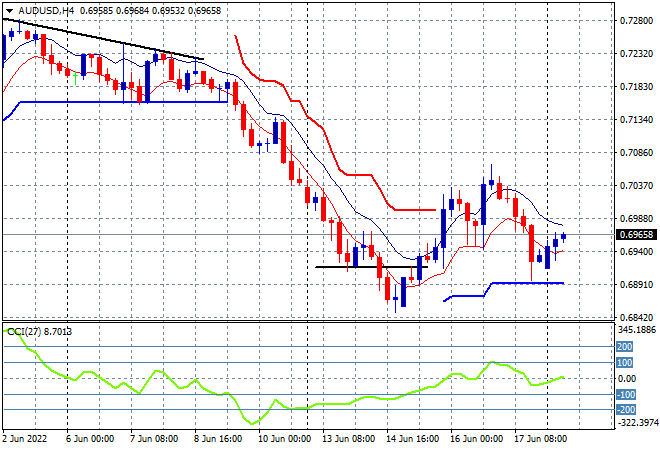The width and height of the screenshot is (660, 450).
Task: Click the latest blue candle near 0.69658
Action: [x=563, y=237]
